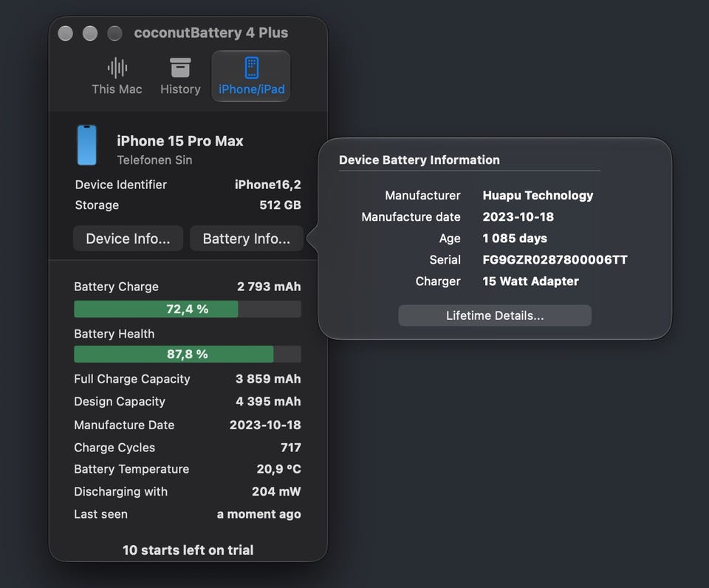Click the 1 085 days age value
The image size is (709, 588).
tap(515, 239)
